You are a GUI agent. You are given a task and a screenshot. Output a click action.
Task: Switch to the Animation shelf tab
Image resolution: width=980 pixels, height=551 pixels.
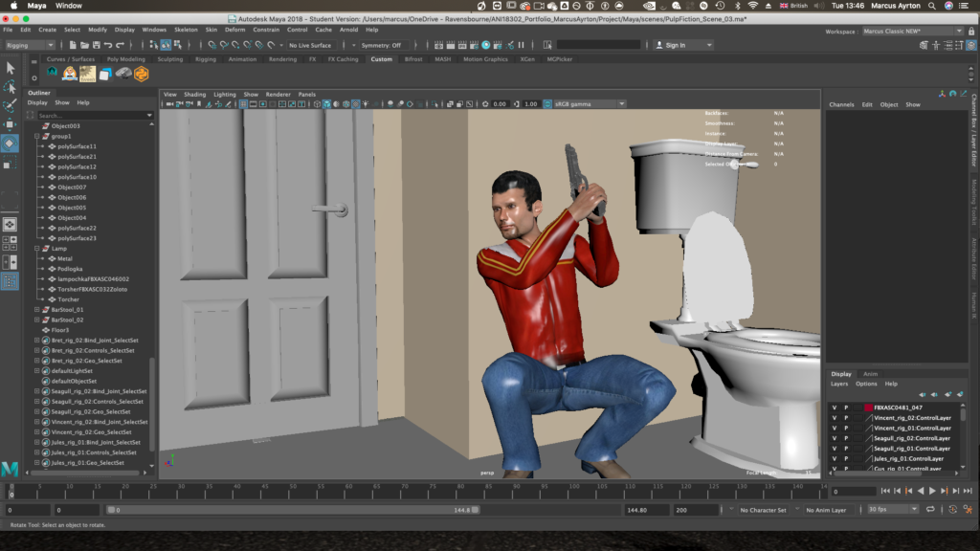tap(242, 59)
